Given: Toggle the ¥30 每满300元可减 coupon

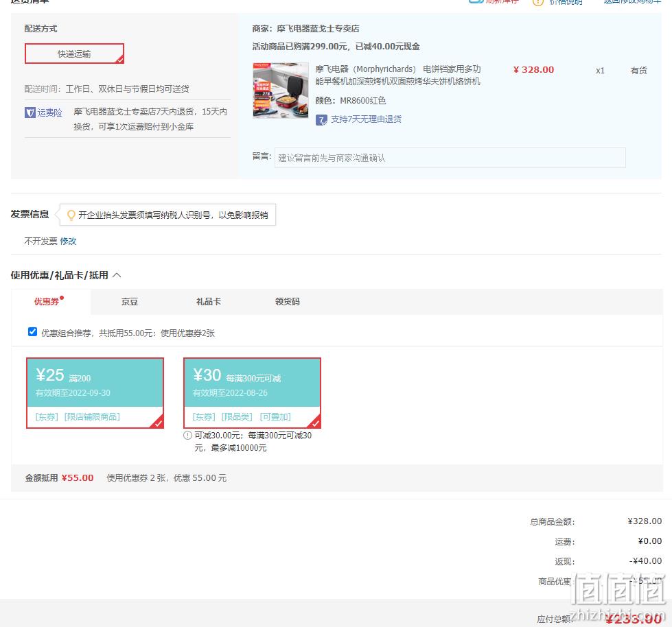Looking at the screenshot, I should pos(253,392).
